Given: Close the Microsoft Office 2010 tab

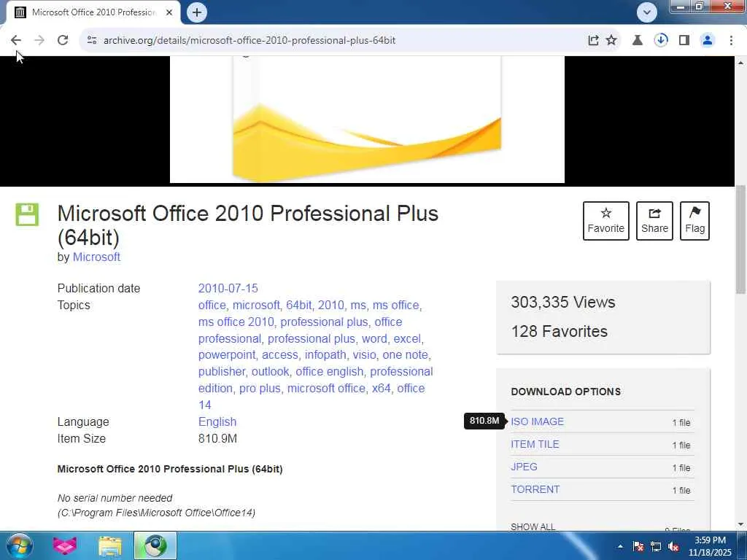Looking at the screenshot, I should pos(169,12).
